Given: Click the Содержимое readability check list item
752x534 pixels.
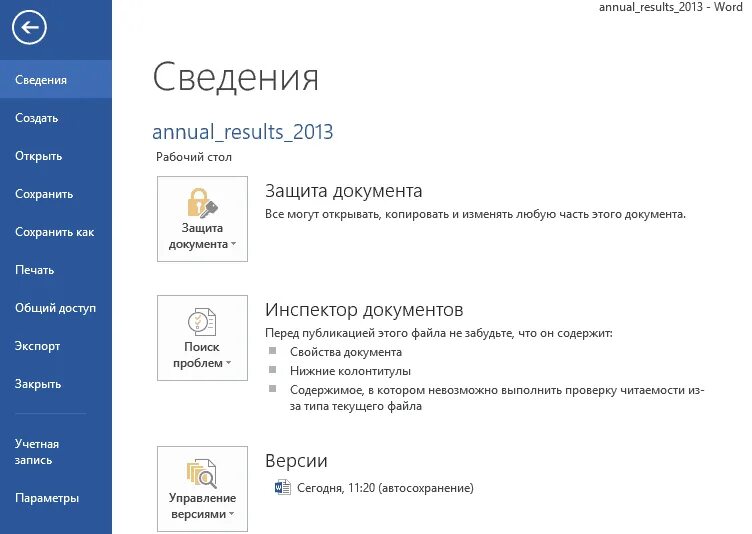Looking at the screenshot, I should click(497, 398).
